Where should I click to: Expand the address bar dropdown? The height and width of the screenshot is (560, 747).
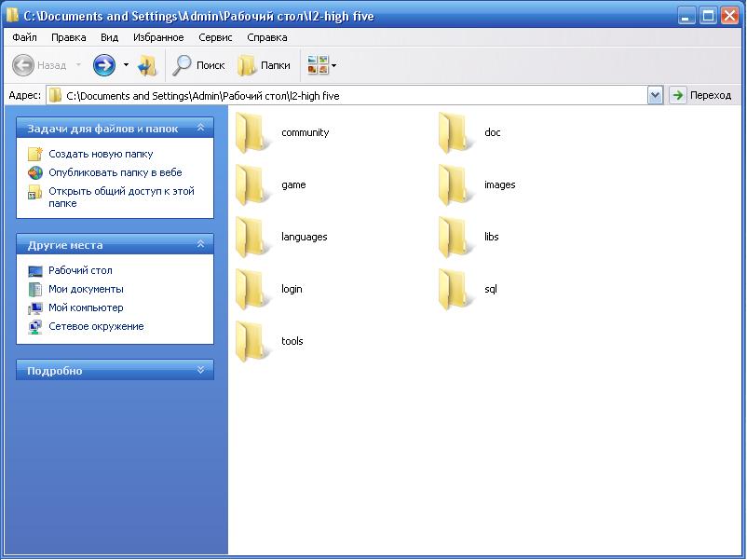[655, 95]
